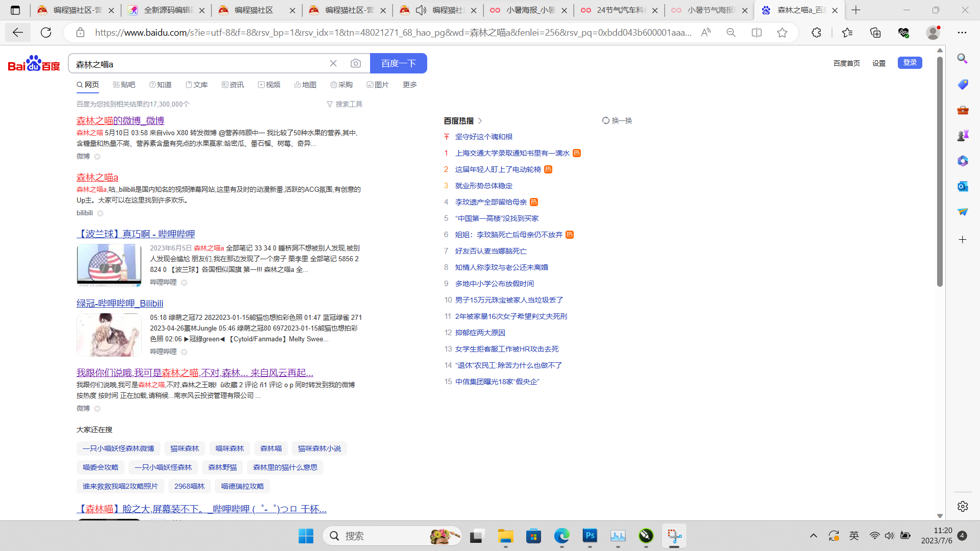Open split screen view
The height and width of the screenshot is (551, 980).
[756, 33]
